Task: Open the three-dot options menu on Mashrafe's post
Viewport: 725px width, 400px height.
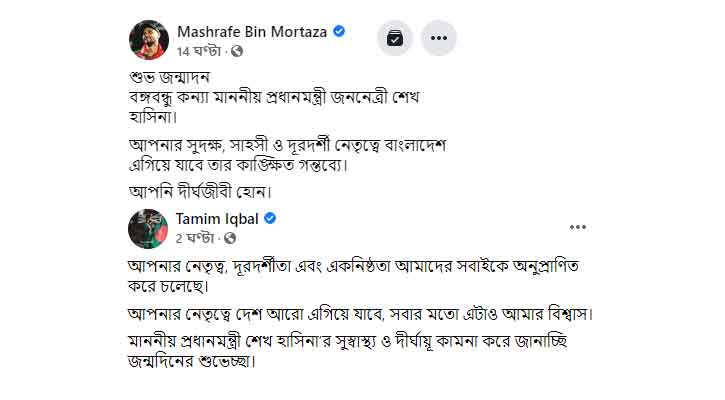Action: pyautogui.click(x=438, y=38)
